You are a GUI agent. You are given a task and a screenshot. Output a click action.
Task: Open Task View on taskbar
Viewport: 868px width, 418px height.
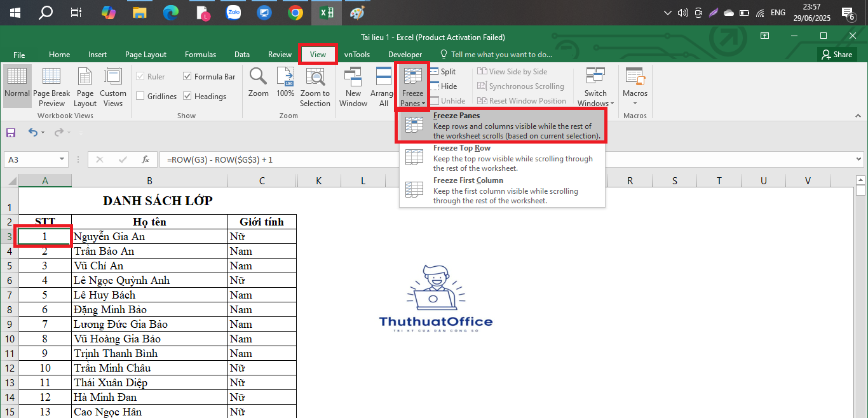click(x=76, y=12)
